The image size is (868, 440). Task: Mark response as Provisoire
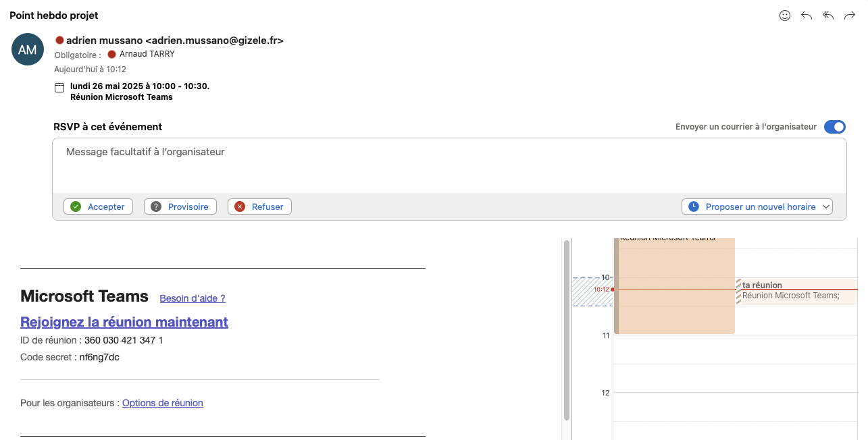[180, 207]
